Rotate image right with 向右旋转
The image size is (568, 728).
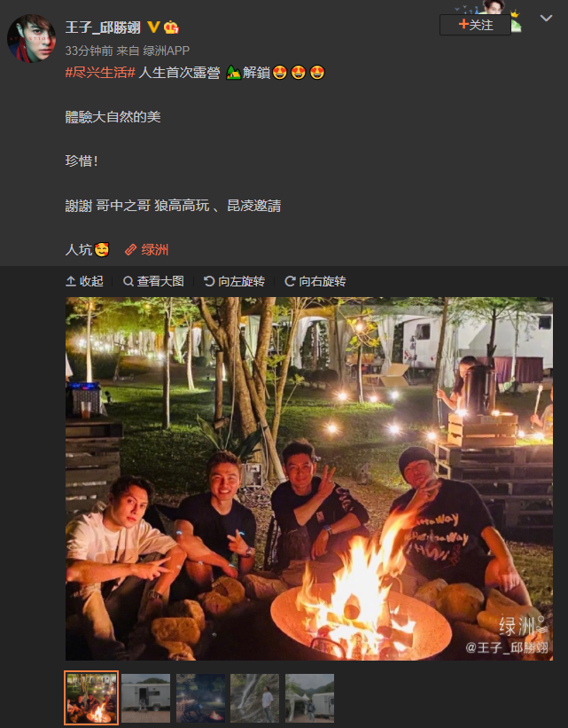(315, 281)
